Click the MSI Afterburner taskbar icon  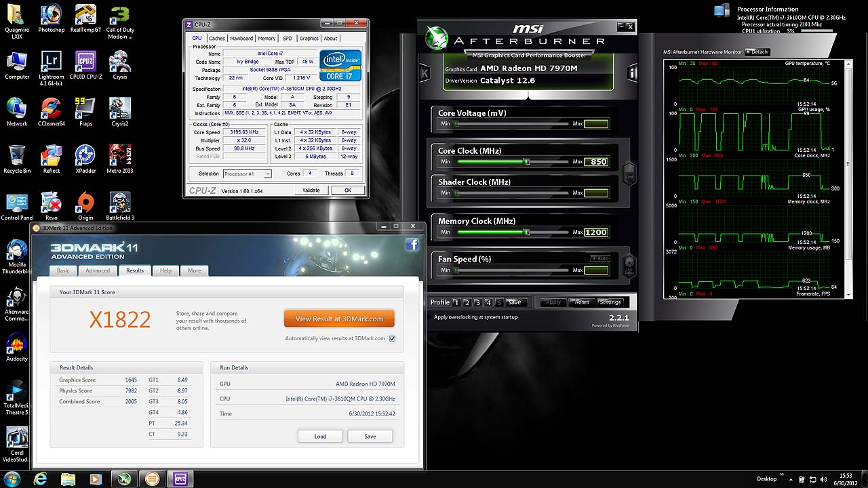tap(123, 479)
